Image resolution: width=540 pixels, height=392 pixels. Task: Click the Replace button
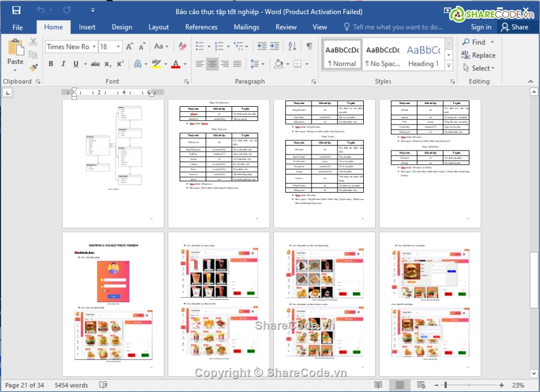click(479, 55)
